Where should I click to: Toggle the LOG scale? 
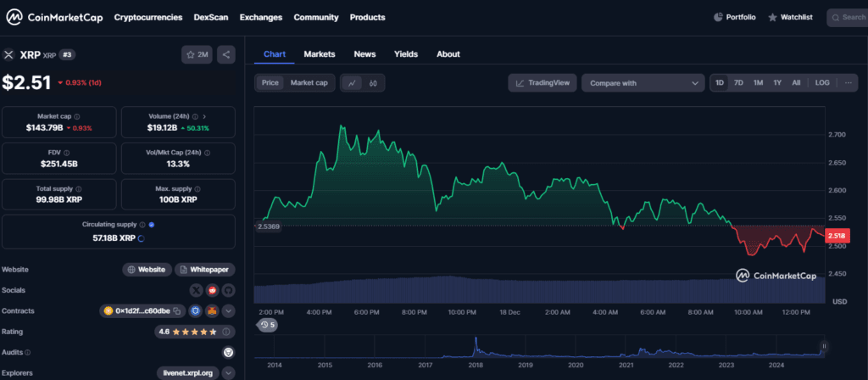[822, 82]
